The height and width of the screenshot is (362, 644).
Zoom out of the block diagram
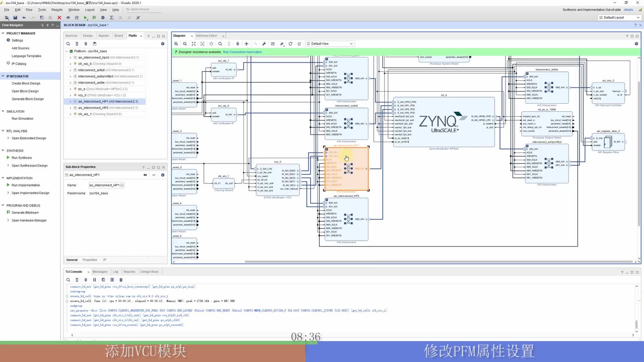pos(185,44)
